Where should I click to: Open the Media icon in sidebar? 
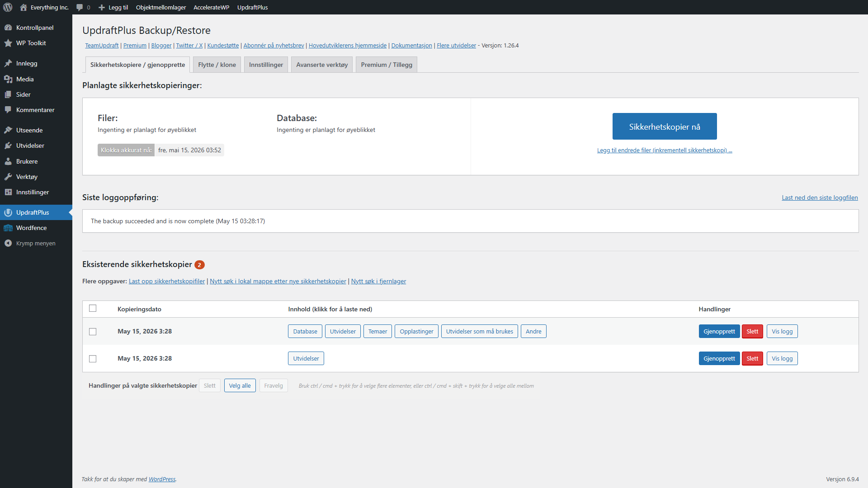pyautogui.click(x=8, y=79)
